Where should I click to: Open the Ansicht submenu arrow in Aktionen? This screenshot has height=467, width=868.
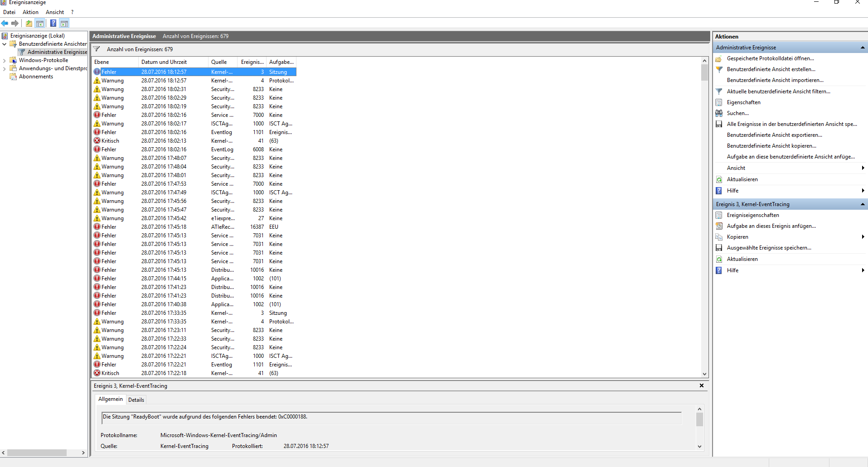[863, 168]
